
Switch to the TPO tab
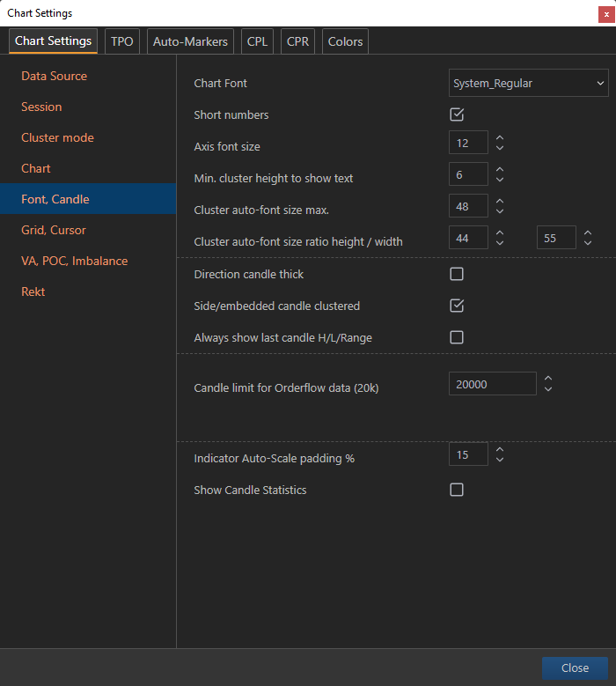[x=122, y=41]
